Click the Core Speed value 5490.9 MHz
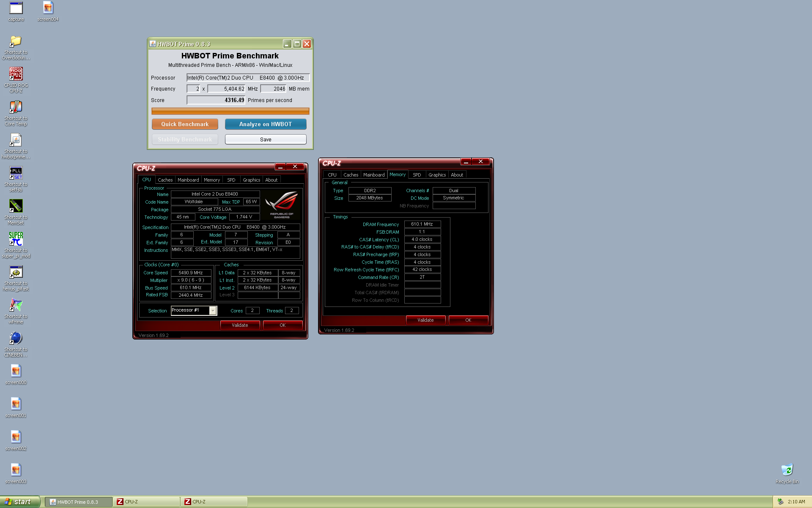 point(191,273)
